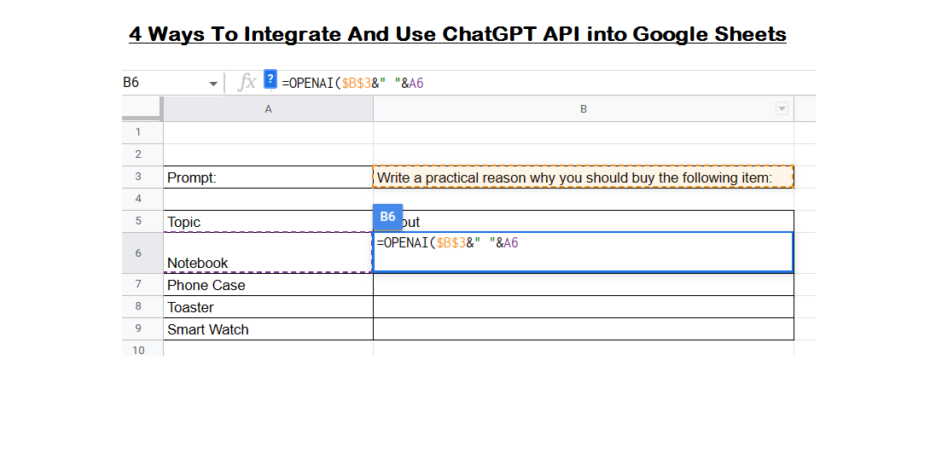Select row 2 header
The width and height of the screenshot is (930, 459).
[142, 154]
